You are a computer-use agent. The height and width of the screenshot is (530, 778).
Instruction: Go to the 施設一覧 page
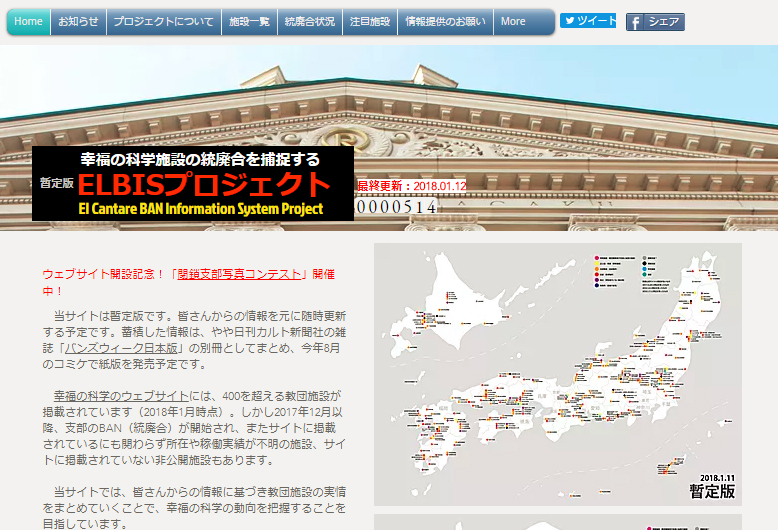[x=249, y=22]
